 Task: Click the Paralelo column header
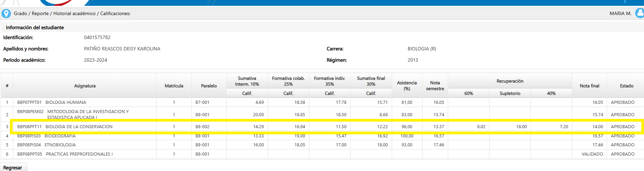pyautogui.click(x=209, y=86)
